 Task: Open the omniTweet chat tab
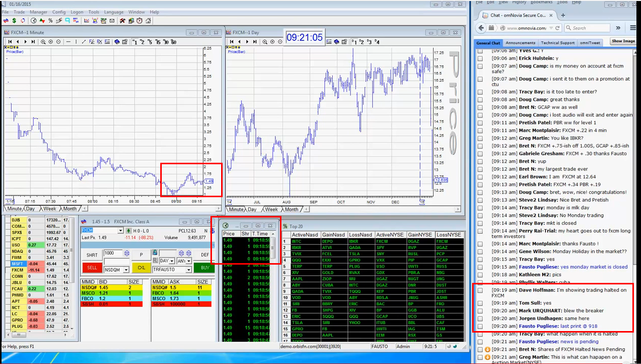pos(589,43)
